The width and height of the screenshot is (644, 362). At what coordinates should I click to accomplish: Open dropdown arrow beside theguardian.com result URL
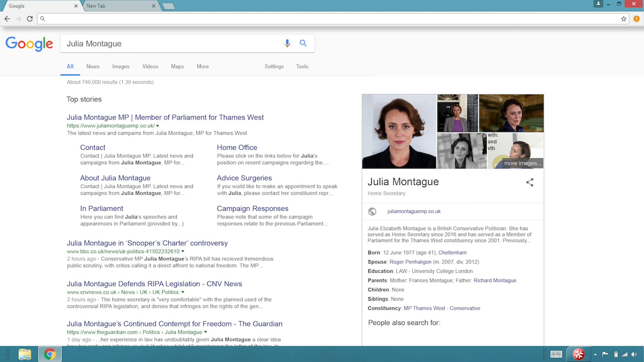pyautogui.click(x=205, y=332)
